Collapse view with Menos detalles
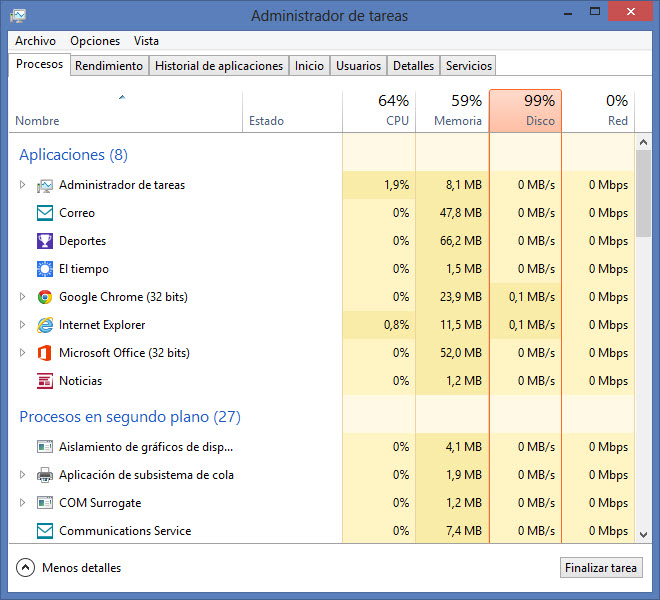The image size is (660, 600). [69, 568]
